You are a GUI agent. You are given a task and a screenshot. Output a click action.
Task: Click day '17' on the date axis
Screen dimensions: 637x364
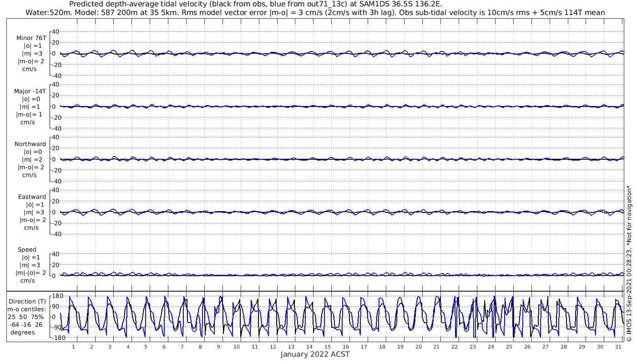click(x=364, y=347)
